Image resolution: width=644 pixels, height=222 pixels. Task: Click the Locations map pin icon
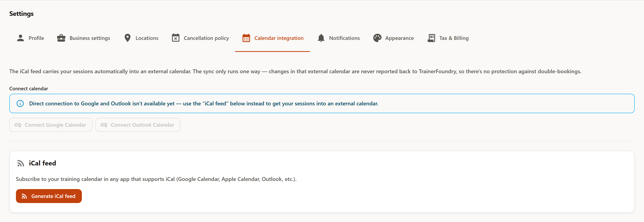click(x=127, y=38)
